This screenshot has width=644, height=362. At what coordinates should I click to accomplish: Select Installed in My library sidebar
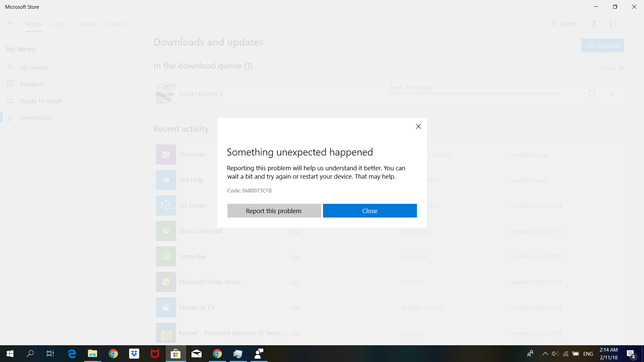pos(32,84)
